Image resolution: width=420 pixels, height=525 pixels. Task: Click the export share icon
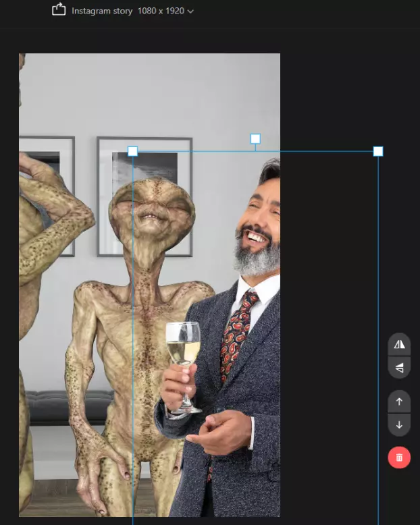tap(59, 9)
